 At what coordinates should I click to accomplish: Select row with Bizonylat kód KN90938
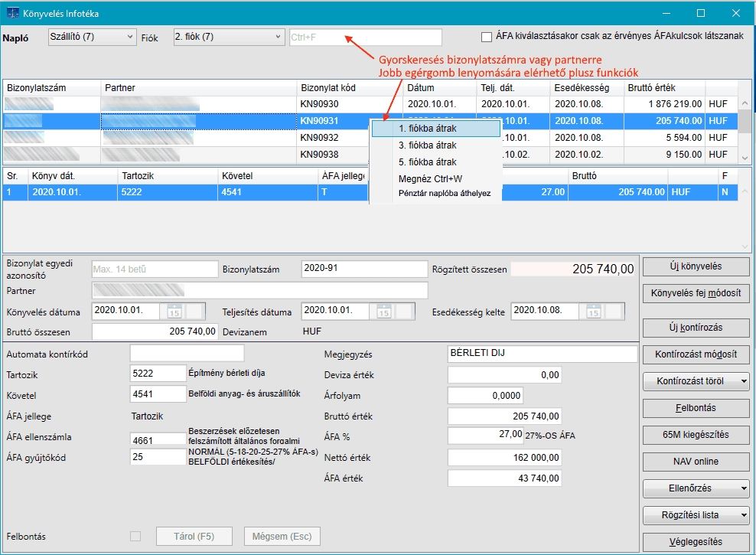click(370, 155)
